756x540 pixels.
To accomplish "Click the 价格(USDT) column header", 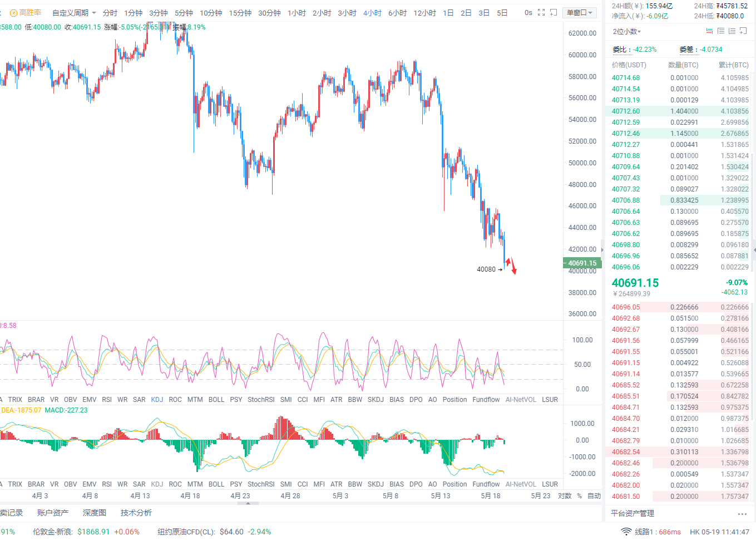I will click(x=629, y=65).
